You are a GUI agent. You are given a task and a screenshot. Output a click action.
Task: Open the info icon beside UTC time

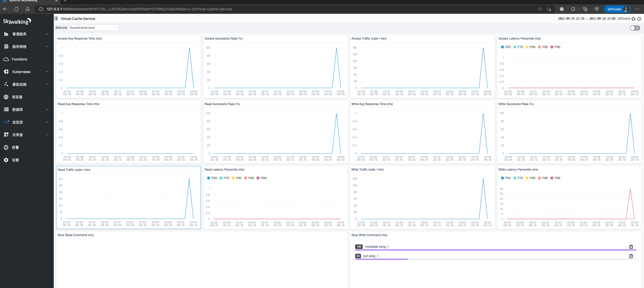[x=639, y=19]
